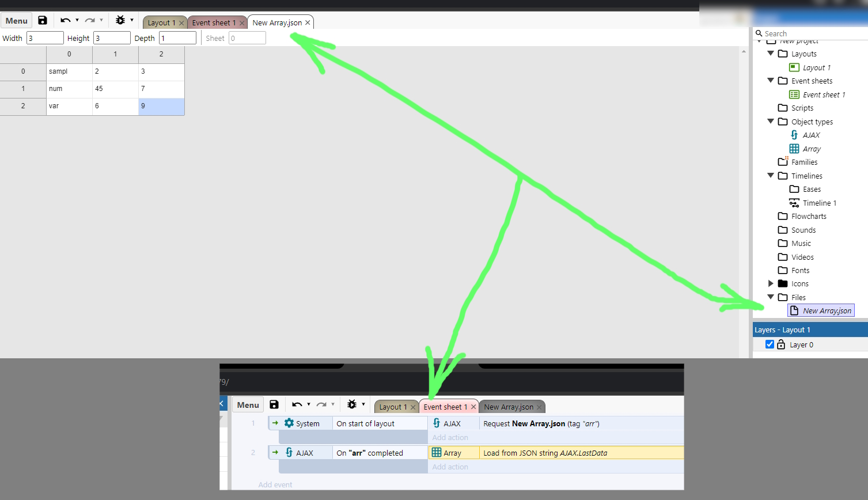Select the highlighted cell containing 9
The width and height of the screenshot is (868, 500).
(x=161, y=106)
